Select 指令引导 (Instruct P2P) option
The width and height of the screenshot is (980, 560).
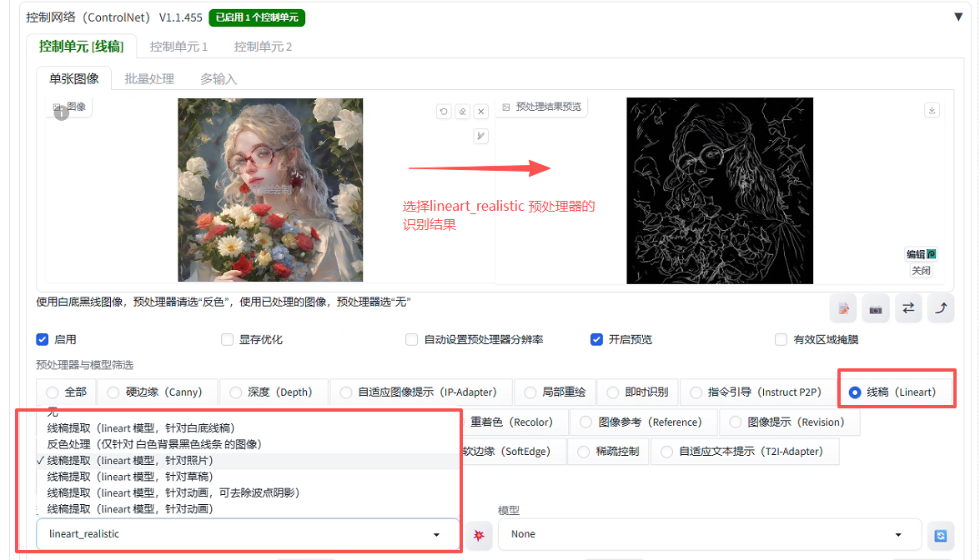pyautogui.click(x=758, y=392)
